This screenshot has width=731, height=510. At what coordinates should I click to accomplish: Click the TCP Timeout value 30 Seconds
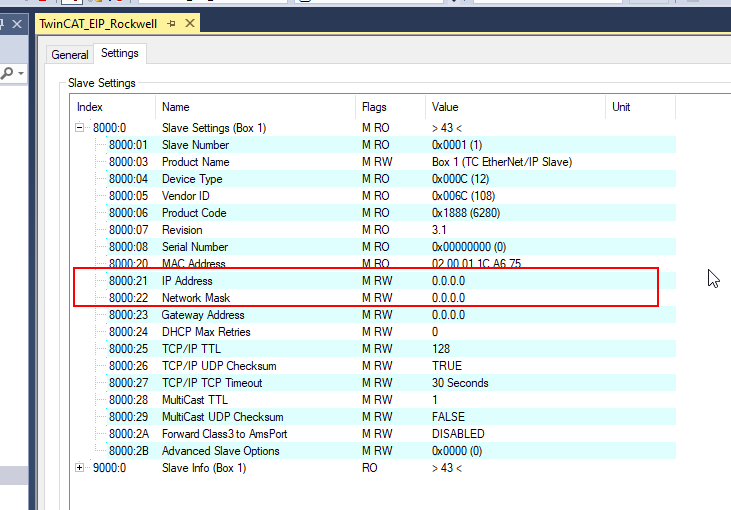click(x=460, y=383)
